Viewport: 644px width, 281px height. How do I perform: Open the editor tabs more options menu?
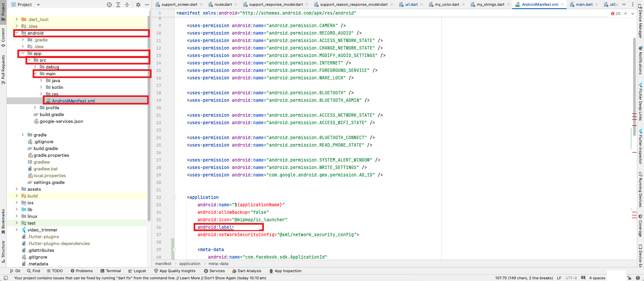pos(632,4)
